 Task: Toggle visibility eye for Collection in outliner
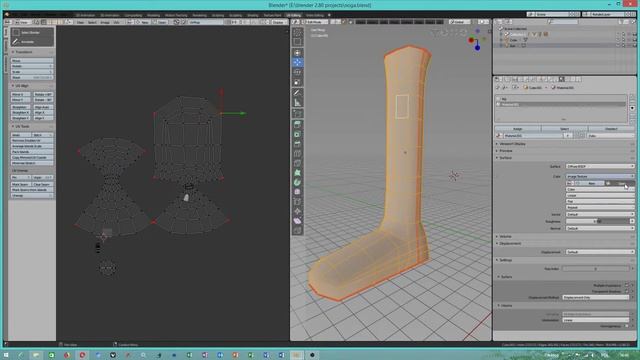coord(618,34)
